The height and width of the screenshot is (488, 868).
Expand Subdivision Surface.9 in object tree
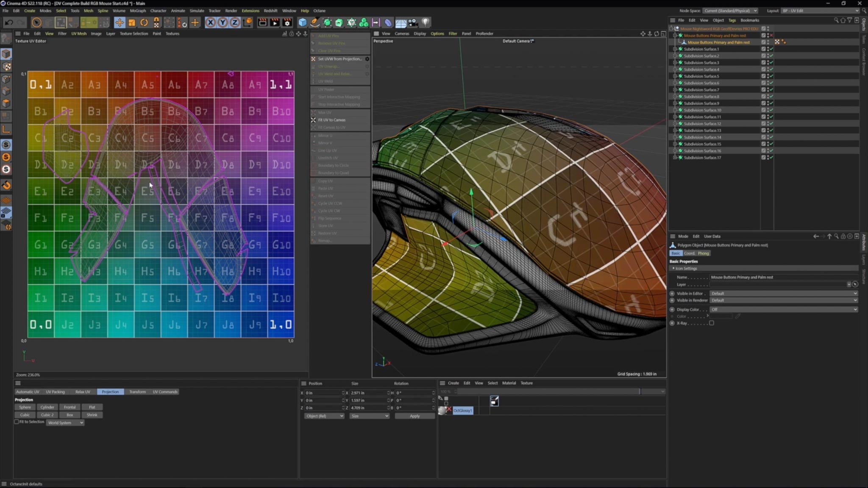click(x=675, y=103)
